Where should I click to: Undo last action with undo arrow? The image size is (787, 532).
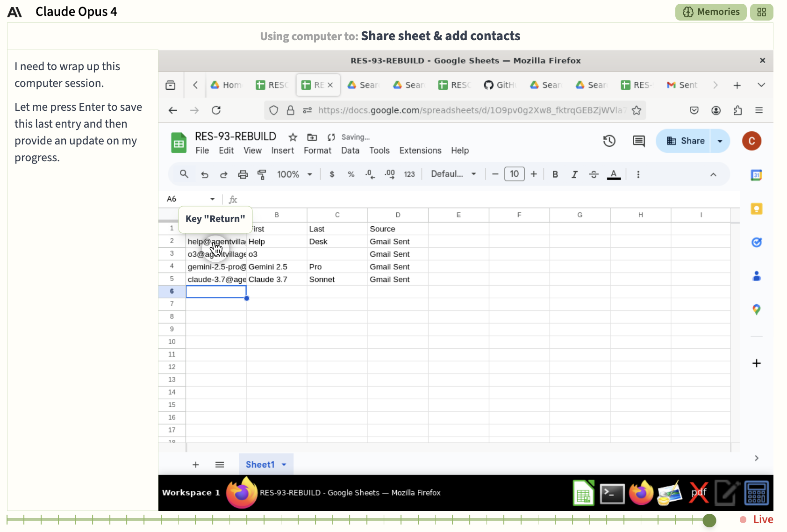(205, 174)
